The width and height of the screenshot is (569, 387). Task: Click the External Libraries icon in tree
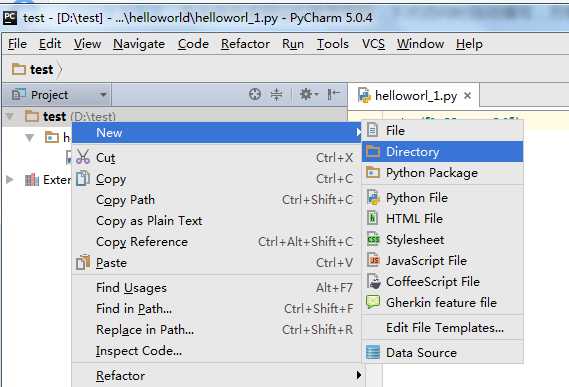coord(32,179)
